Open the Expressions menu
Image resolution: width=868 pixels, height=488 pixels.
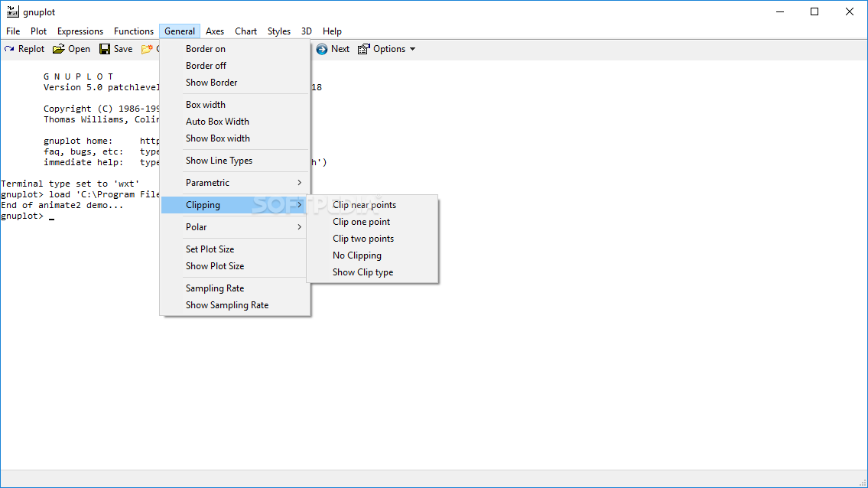point(80,31)
